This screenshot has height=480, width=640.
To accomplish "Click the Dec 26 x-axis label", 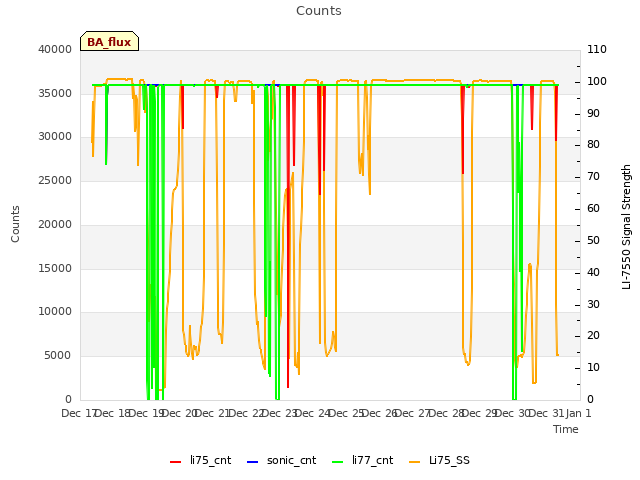I will point(380,413).
